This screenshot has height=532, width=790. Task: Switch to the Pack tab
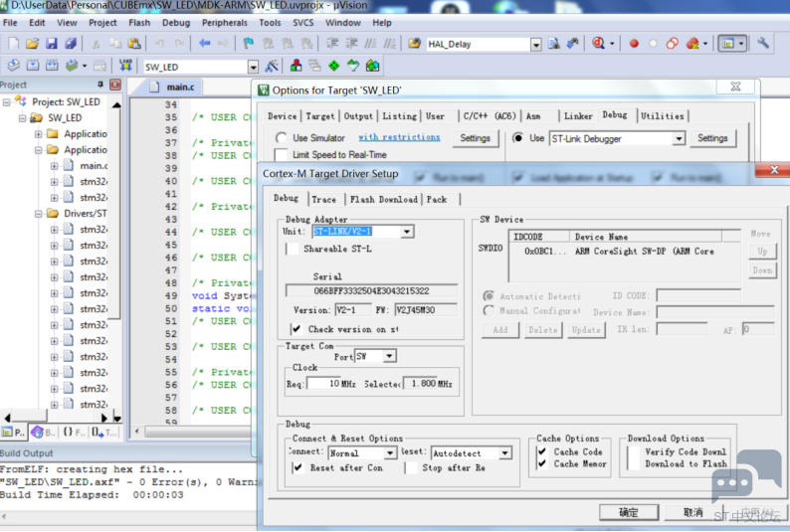(437, 199)
